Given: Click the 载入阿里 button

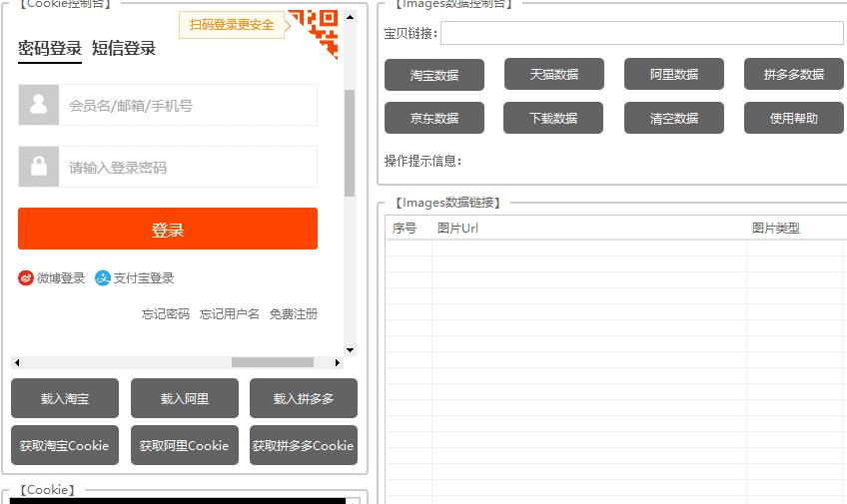Looking at the screenshot, I should [185, 398].
